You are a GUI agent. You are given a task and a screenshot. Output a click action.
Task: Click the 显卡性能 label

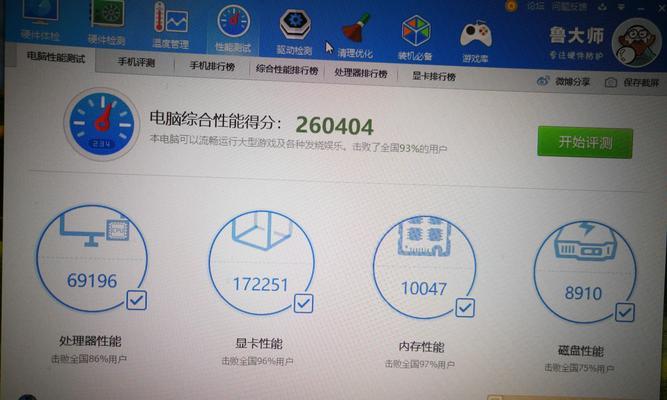(259, 343)
